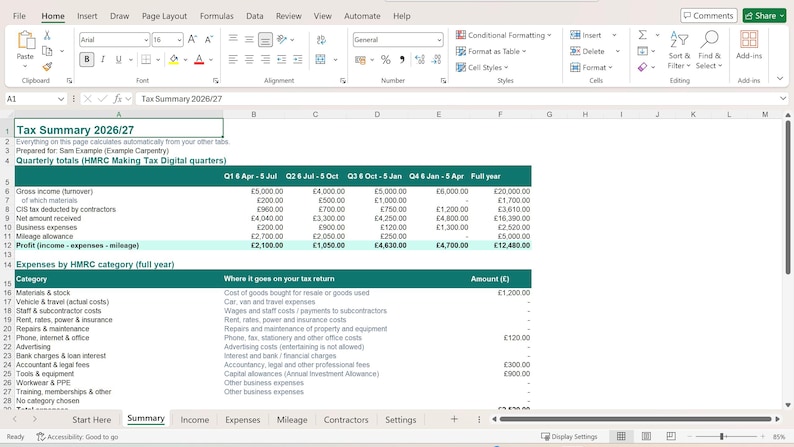Open the Comments pane

click(708, 16)
